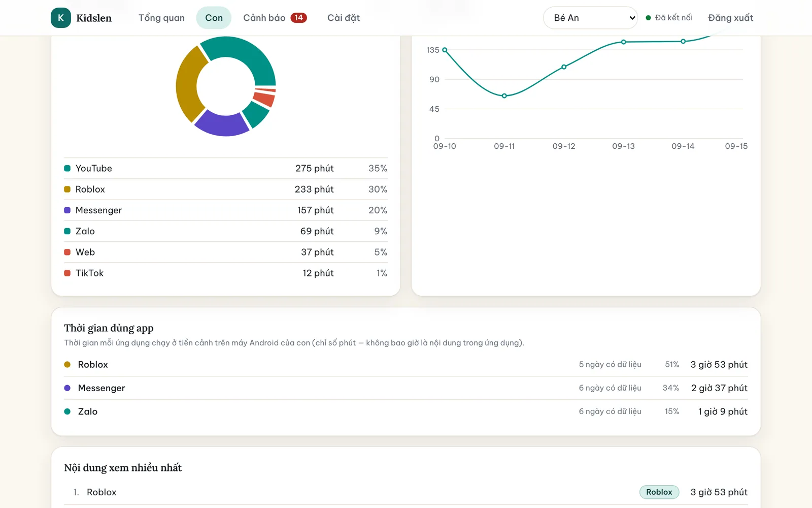The width and height of the screenshot is (812, 508).
Task: Select the first-ranked Roblox content entry
Action: point(101,492)
